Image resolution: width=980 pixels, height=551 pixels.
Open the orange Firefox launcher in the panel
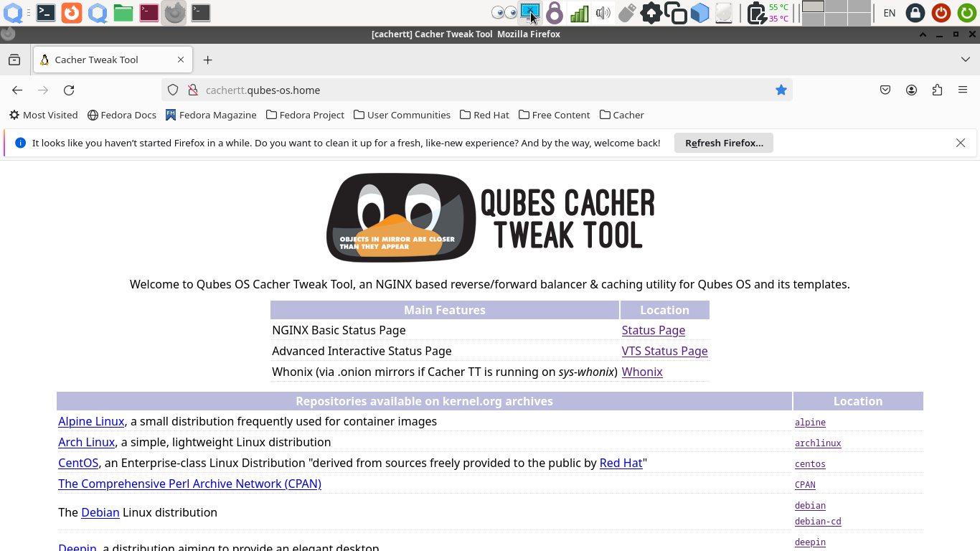[72, 12]
